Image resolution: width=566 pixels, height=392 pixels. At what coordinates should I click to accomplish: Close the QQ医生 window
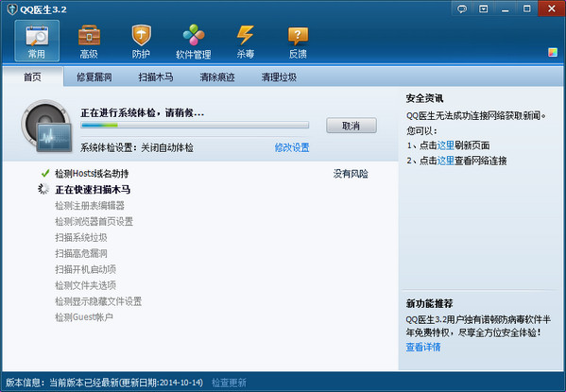tap(552, 9)
